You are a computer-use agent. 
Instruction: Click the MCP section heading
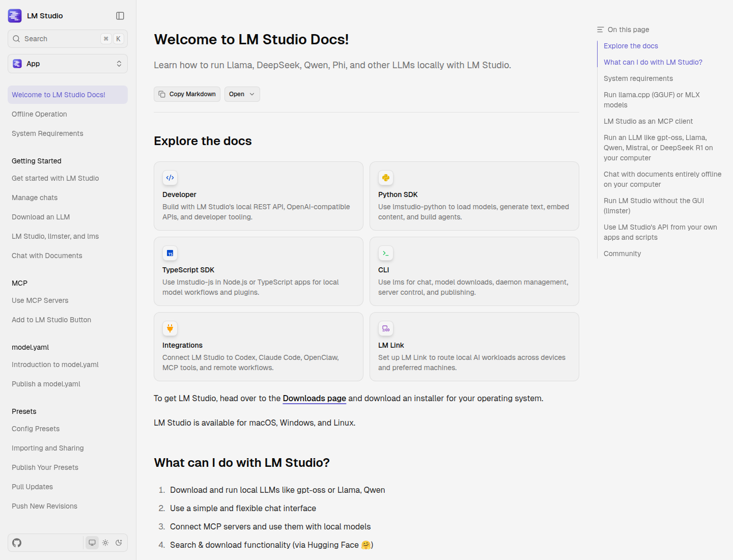19,283
